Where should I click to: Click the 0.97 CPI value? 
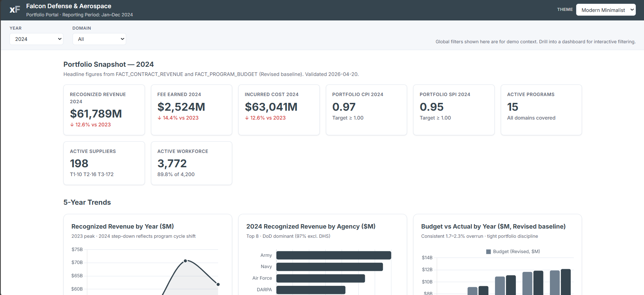click(344, 107)
